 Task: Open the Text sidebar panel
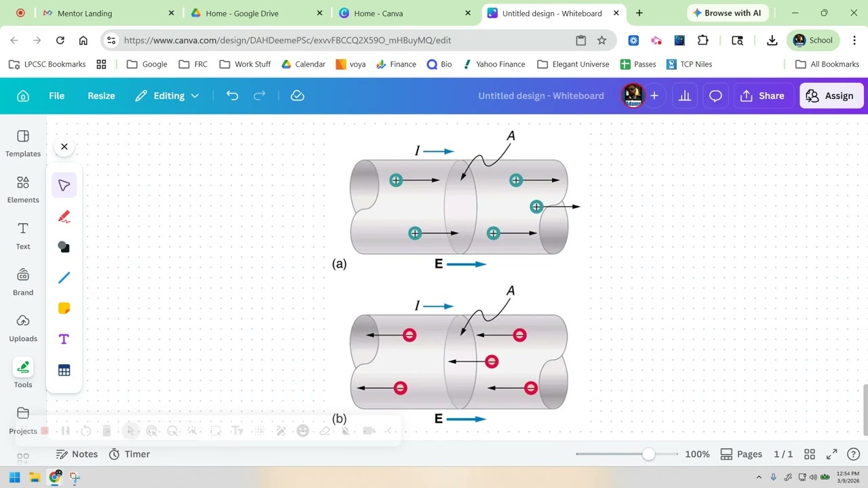pyautogui.click(x=23, y=236)
